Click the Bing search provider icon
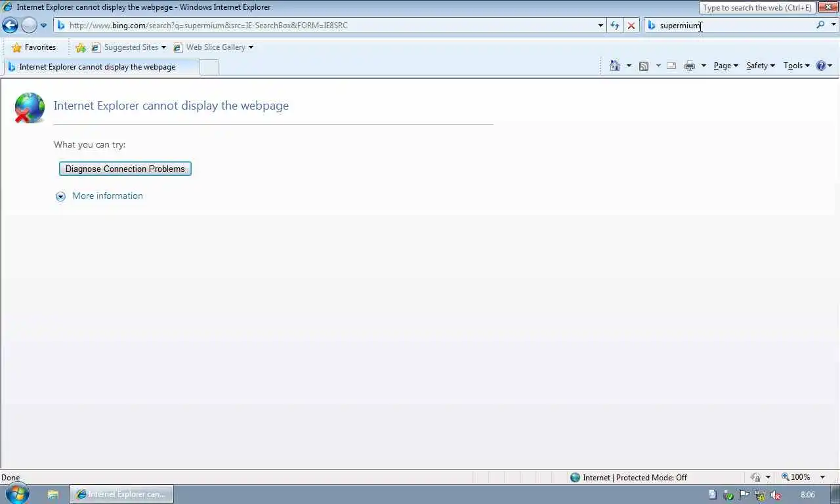Image resolution: width=840 pixels, height=504 pixels. click(652, 26)
